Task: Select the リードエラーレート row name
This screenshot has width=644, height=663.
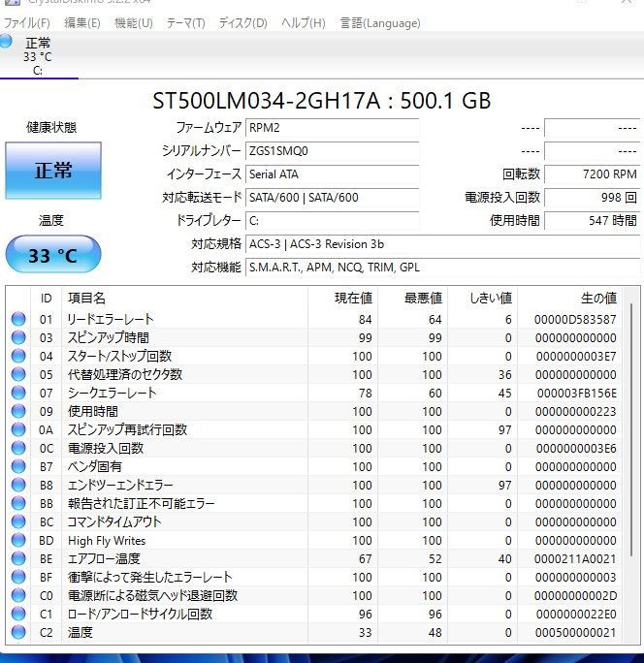Action: click(111, 319)
